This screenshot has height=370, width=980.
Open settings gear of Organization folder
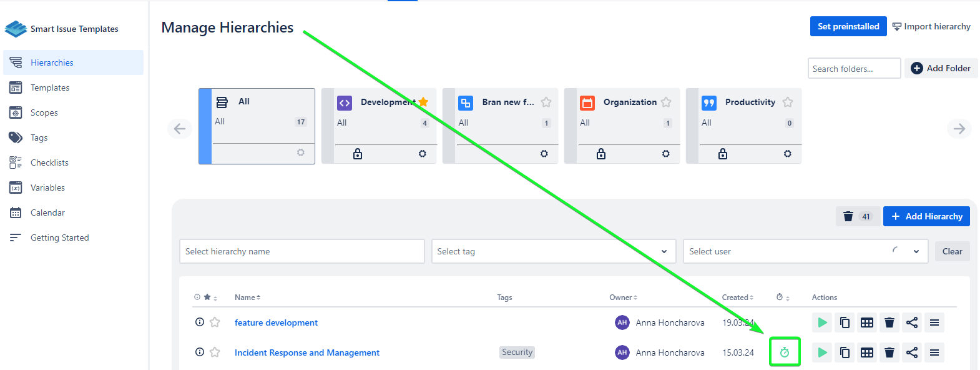click(x=665, y=154)
